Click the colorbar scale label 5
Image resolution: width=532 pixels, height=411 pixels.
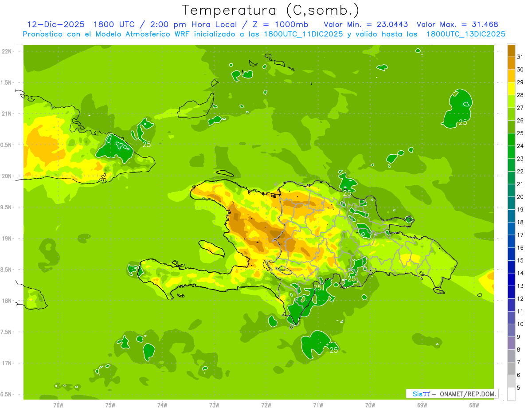519,388
